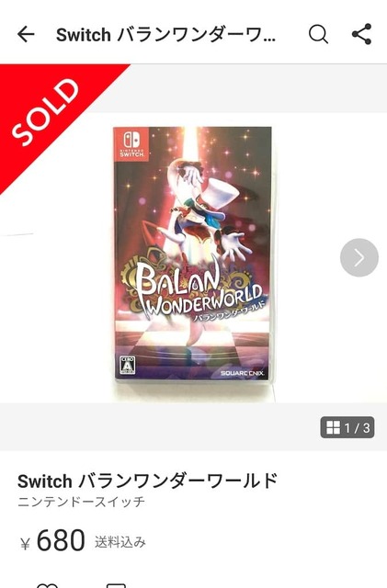Show next photo with the gray chevron

359,257
